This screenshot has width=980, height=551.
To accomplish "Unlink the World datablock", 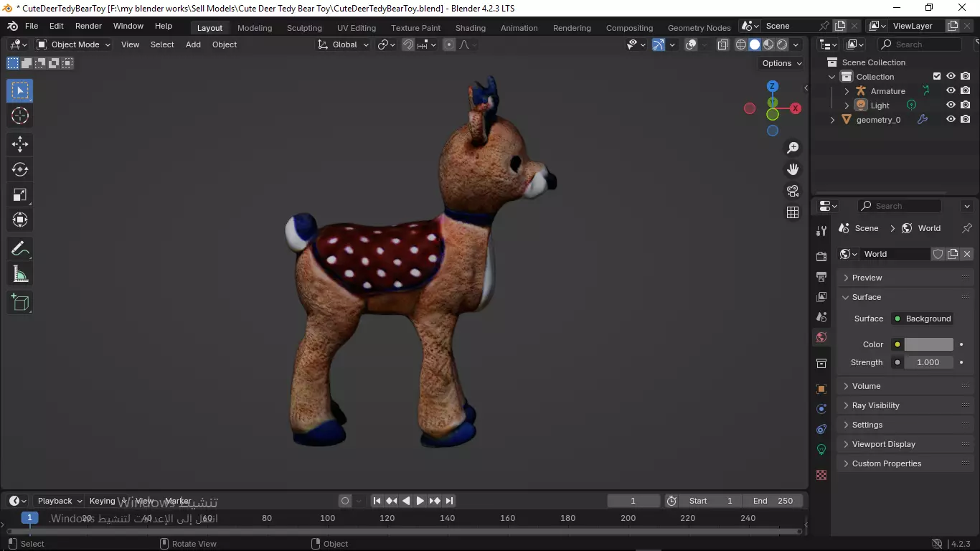I will coord(967,254).
